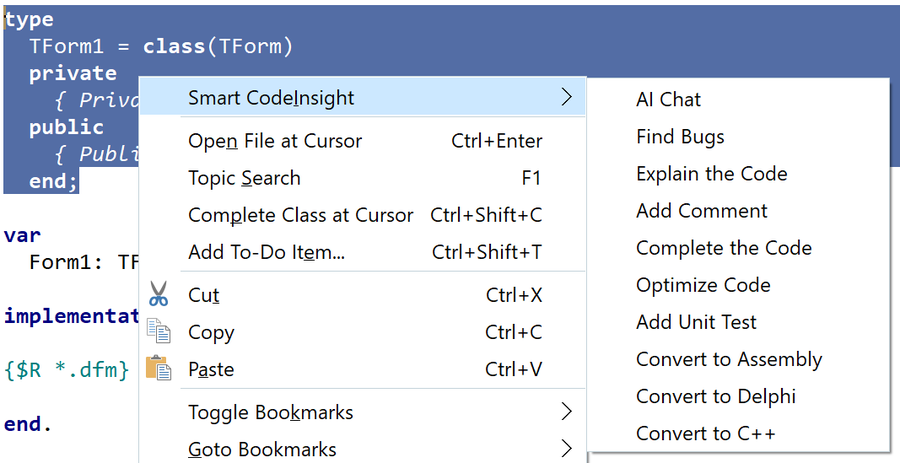The width and height of the screenshot is (900, 463).
Task: Run Optimize Code command
Action: [703, 285]
